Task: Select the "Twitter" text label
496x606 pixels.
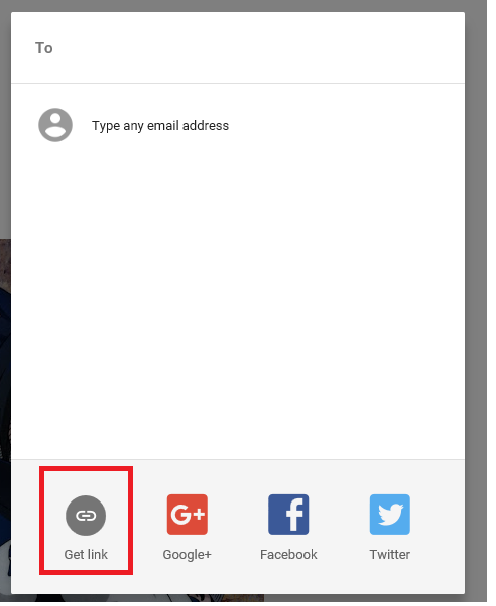Action: pos(390,554)
